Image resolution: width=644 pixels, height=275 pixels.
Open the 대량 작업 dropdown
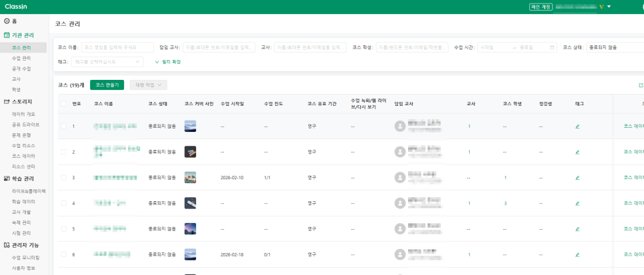pyautogui.click(x=148, y=85)
